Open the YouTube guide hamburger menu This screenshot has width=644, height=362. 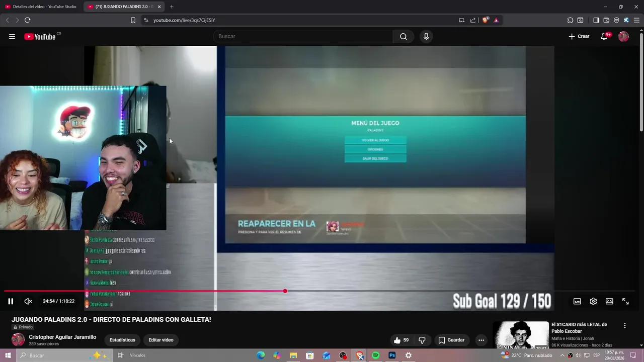coord(12,36)
